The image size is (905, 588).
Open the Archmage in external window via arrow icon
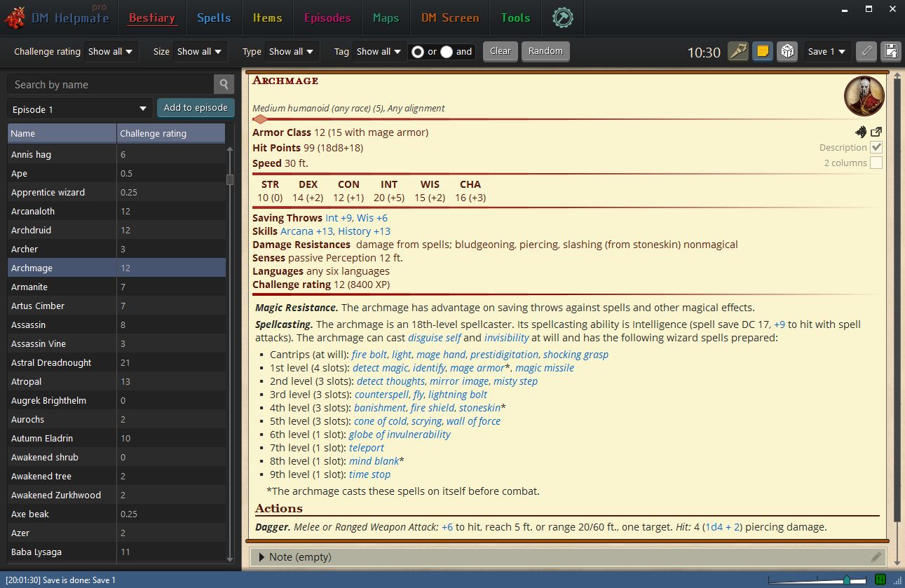(x=876, y=131)
